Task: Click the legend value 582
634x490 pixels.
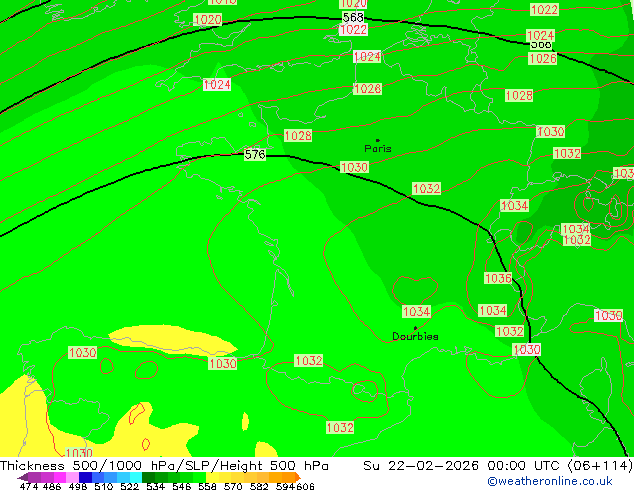Action: (x=259, y=486)
